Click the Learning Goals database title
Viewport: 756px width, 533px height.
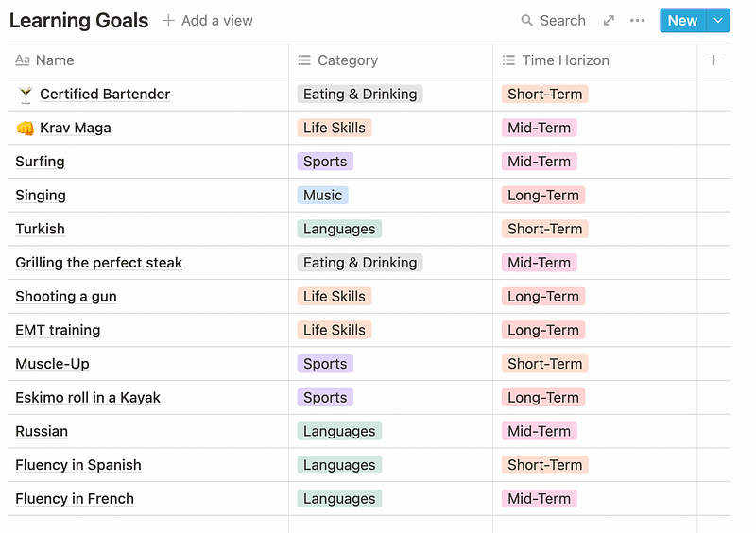click(78, 21)
